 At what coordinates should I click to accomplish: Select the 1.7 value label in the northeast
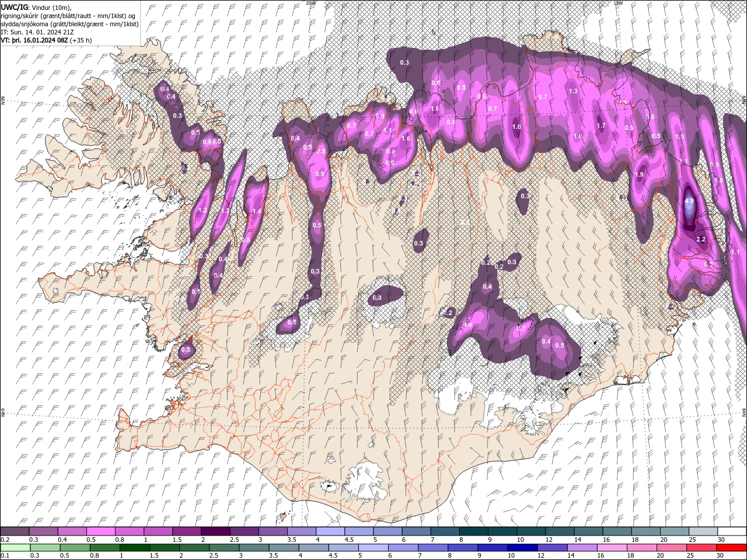coord(601,125)
